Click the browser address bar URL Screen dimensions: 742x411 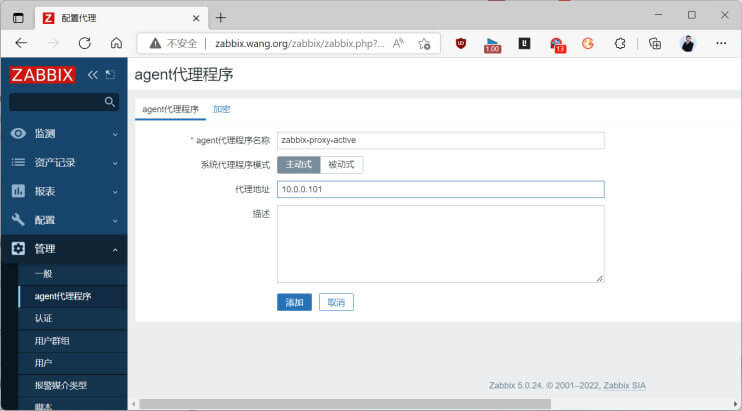click(x=299, y=44)
